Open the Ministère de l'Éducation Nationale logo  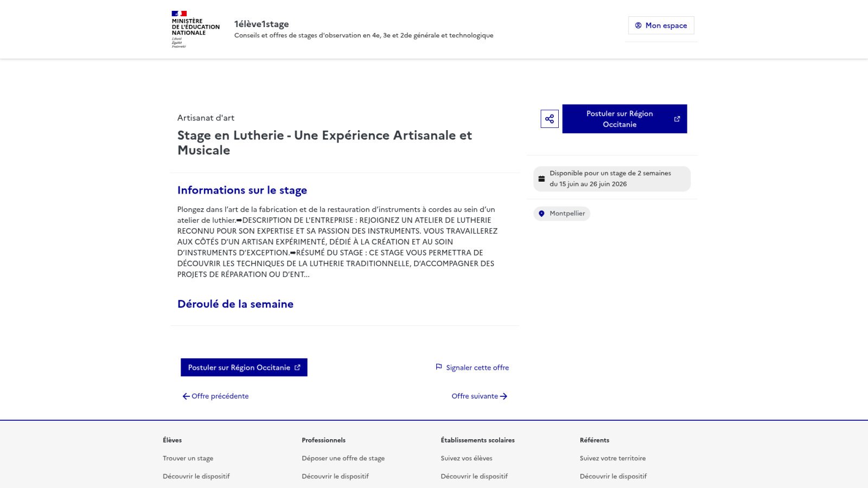pyautogui.click(x=195, y=29)
